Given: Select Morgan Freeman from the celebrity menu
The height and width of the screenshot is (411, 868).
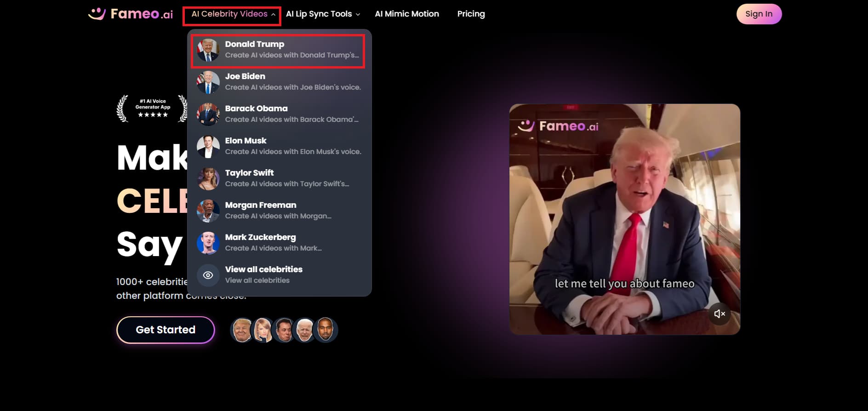Looking at the screenshot, I should (x=279, y=211).
